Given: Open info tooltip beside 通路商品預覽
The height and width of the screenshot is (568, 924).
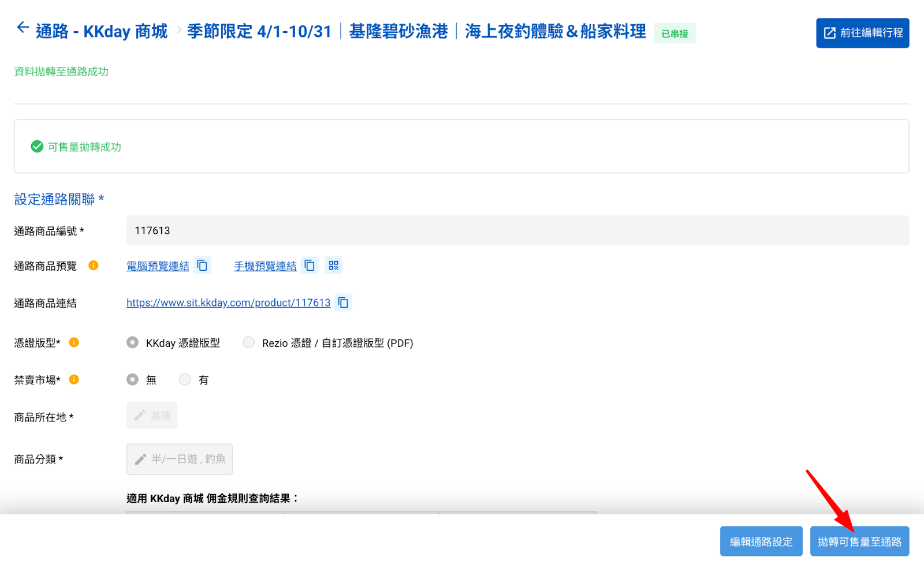Looking at the screenshot, I should (x=93, y=266).
